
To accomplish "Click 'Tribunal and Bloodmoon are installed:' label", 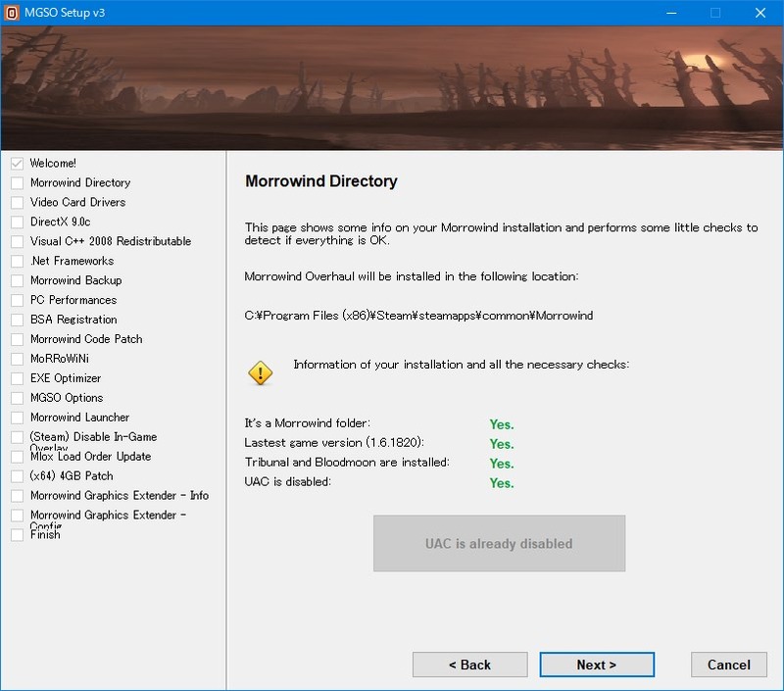I will pos(347,463).
